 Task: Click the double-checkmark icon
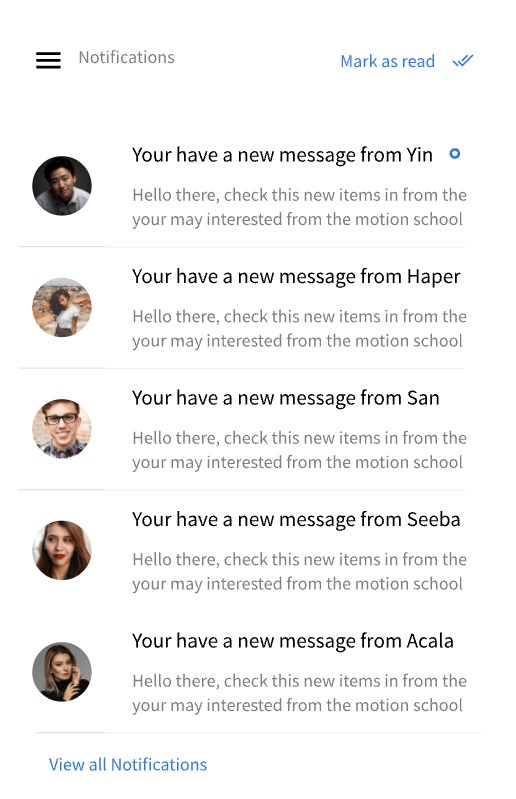click(463, 61)
